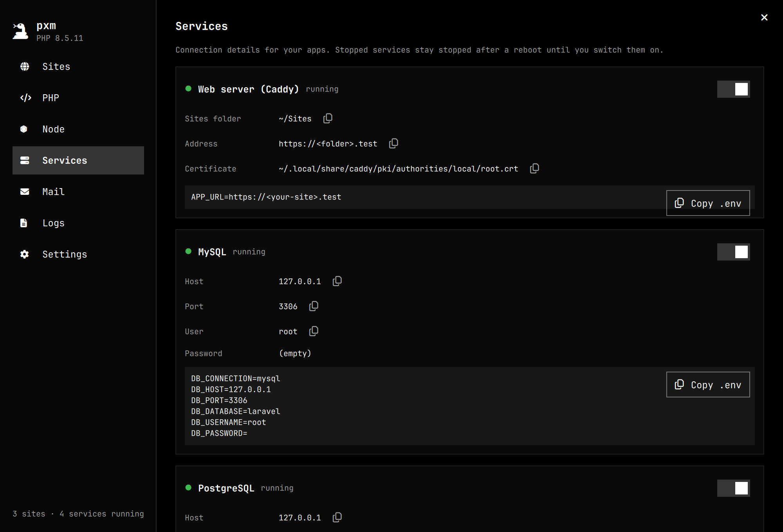Click the Web server (Caddy) heading
This screenshot has height=532, width=783.
tap(249, 89)
